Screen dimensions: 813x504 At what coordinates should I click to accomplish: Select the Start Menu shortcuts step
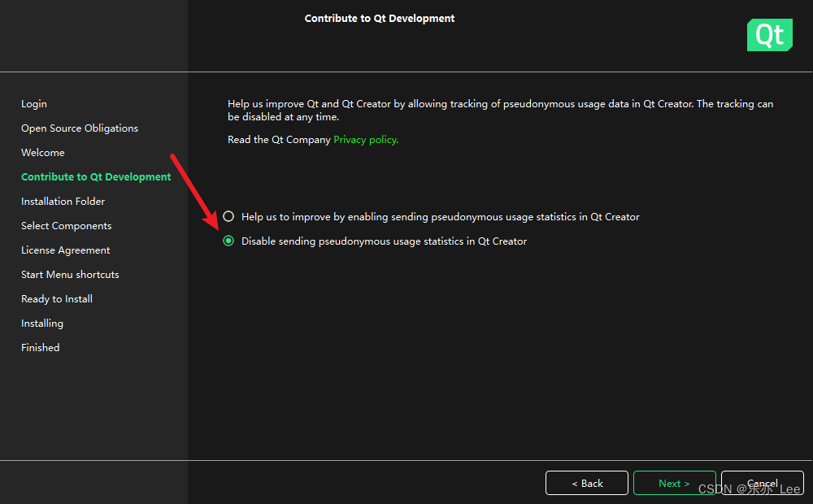[70, 274]
